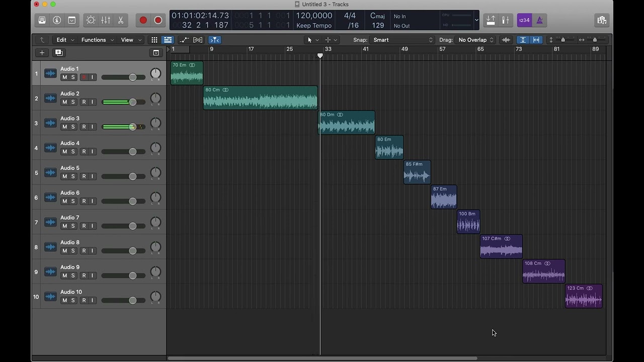This screenshot has width=644, height=362.
Task: Click Audio 7 track waveform icon
Action: tap(50, 222)
